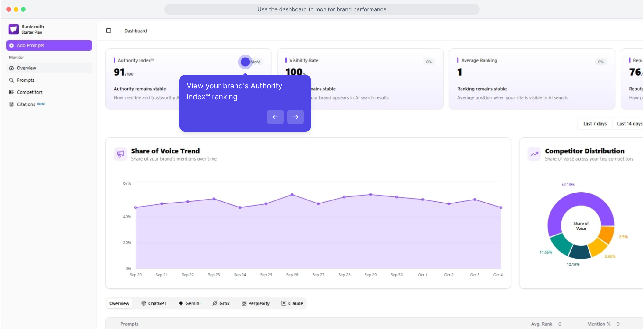644x329 pixels.
Task: Click the Competitor Distribution trend icon
Action: coord(534,154)
